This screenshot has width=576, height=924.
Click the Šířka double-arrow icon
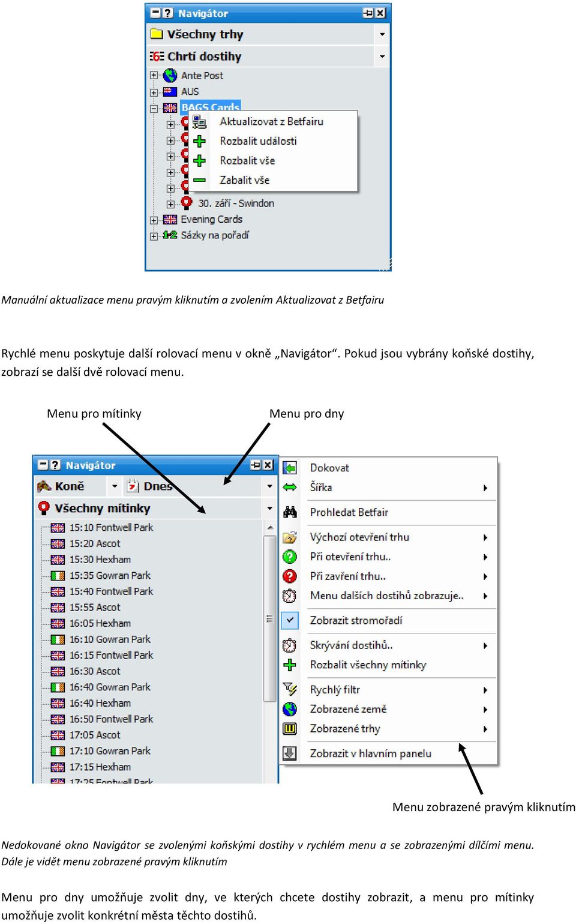290,487
